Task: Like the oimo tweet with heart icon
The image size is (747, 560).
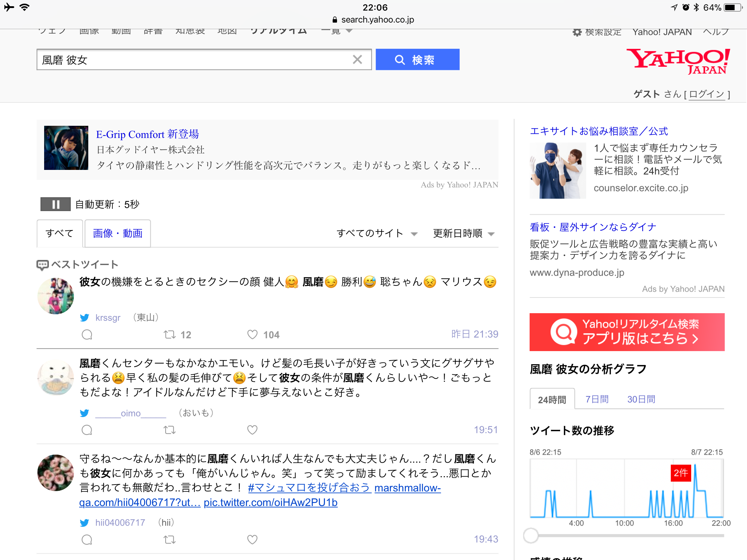Action: [x=252, y=430]
